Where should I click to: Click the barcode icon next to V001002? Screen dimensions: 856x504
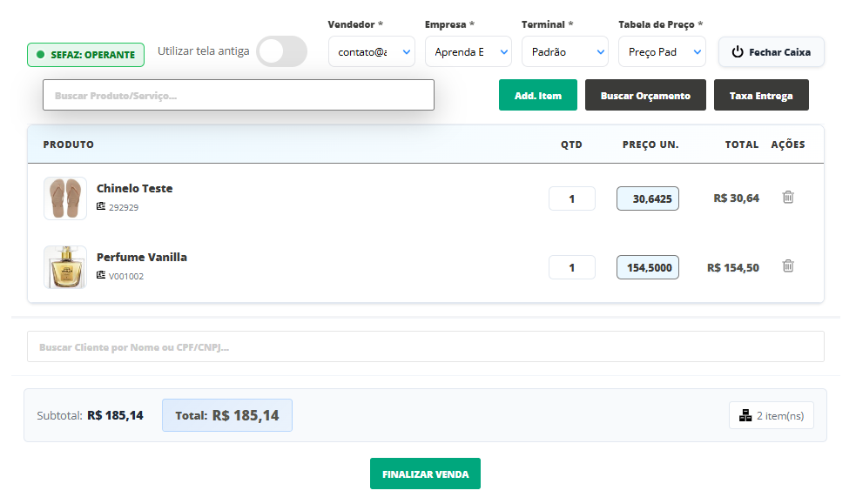coord(101,276)
